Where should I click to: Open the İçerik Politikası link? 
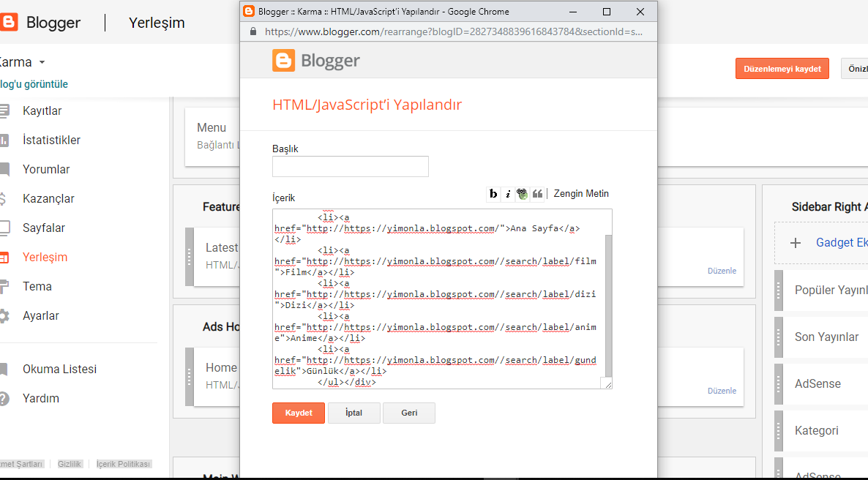[123, 464]
